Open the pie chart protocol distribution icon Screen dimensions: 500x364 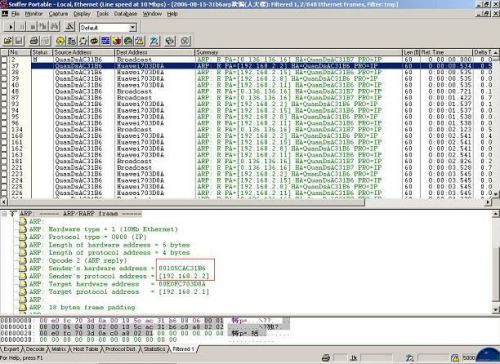tap(117, 41)
